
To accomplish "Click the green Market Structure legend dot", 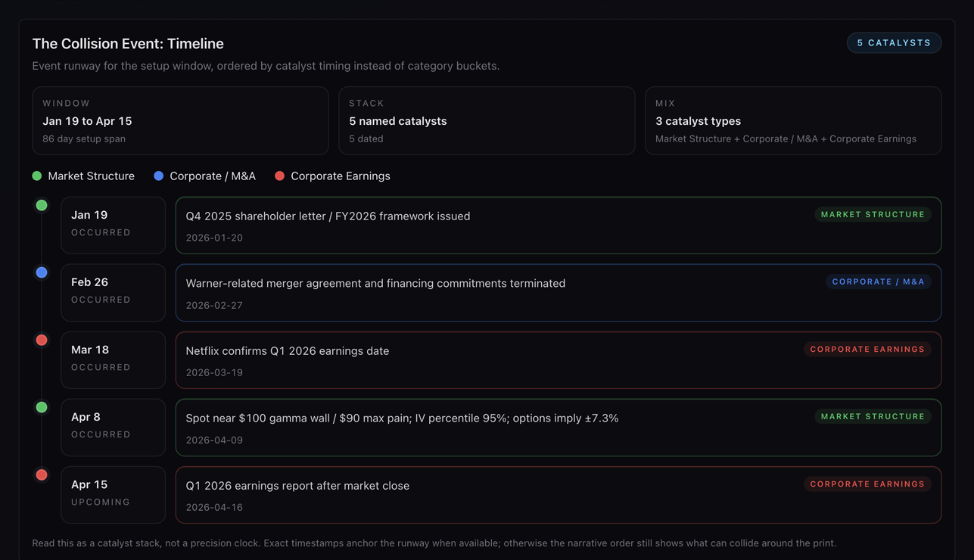I will click(x=36, y=175).
